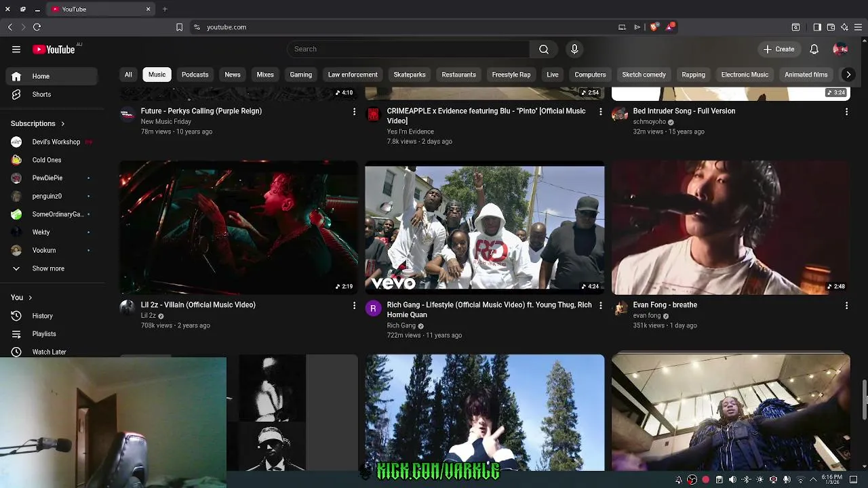Viewport: 868px width, 488px height.
Task: Select the Music category chip
Action: click(157, 75)
